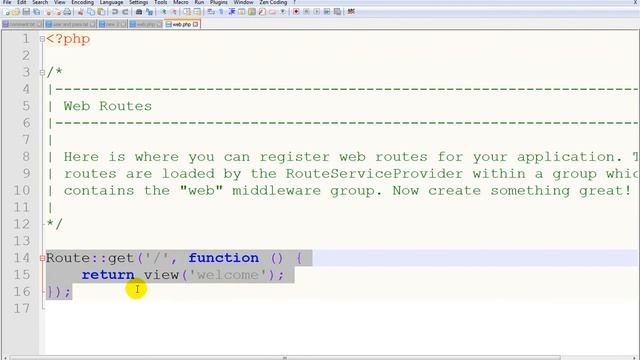This screenshot has height=360, width=640.
Task: Open the Plugins menu
Action: click(x=219, y=2)
